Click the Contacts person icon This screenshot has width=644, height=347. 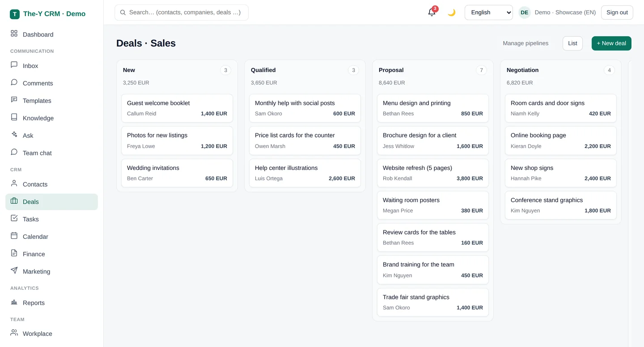pos(14,183)
